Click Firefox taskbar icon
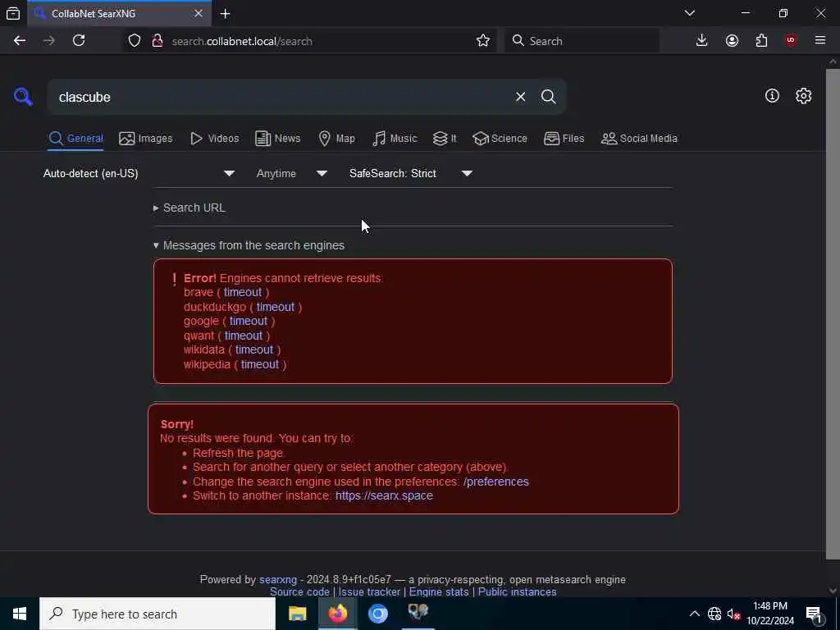840x630 pixels. [x=337, y=614]
